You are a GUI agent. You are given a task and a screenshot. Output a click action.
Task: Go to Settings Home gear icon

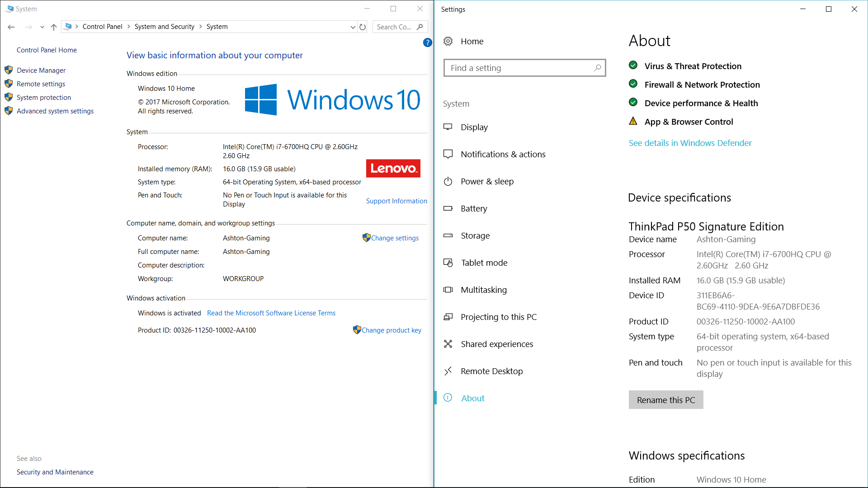(x=448, y=41)
